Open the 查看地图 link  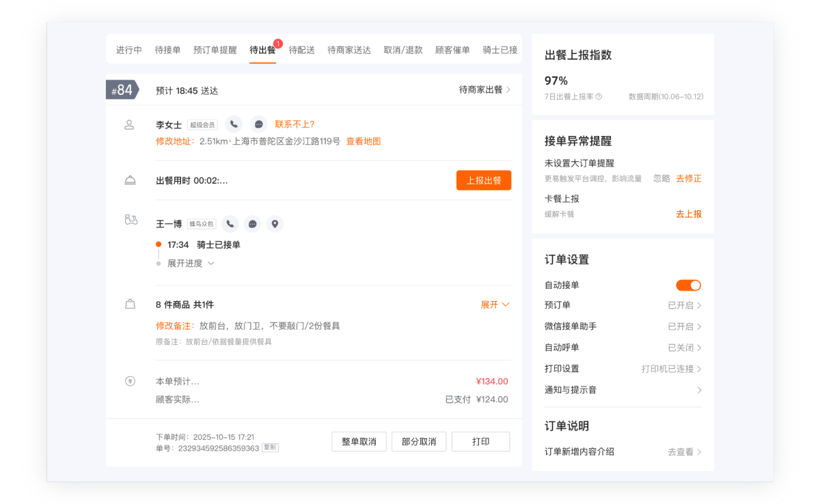pos(364,141)
